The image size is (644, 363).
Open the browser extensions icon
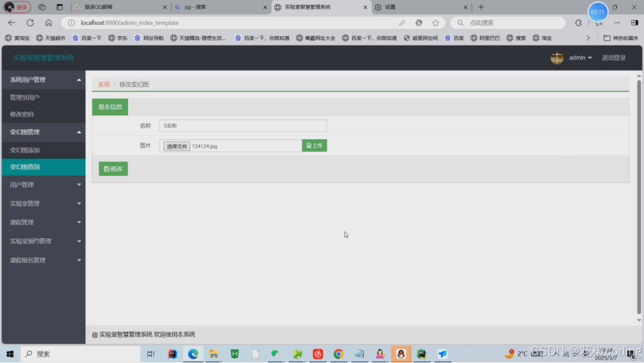point(578,23)
